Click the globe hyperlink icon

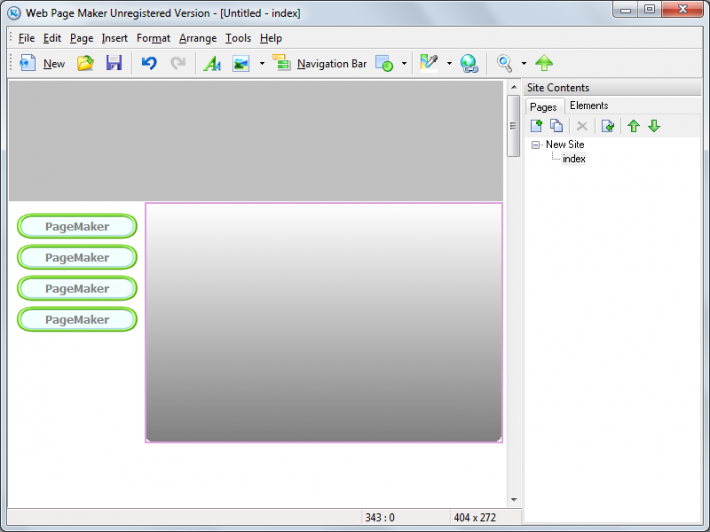[469, 63]
